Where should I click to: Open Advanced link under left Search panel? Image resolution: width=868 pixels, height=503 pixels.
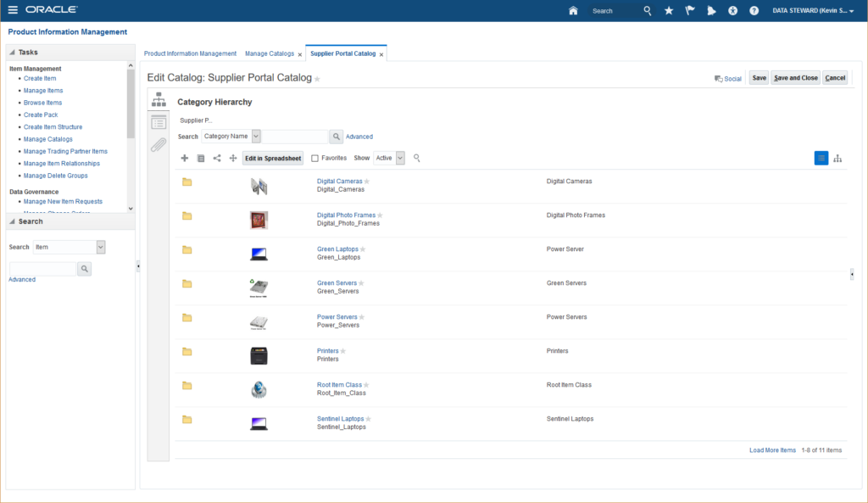point(22,280)
